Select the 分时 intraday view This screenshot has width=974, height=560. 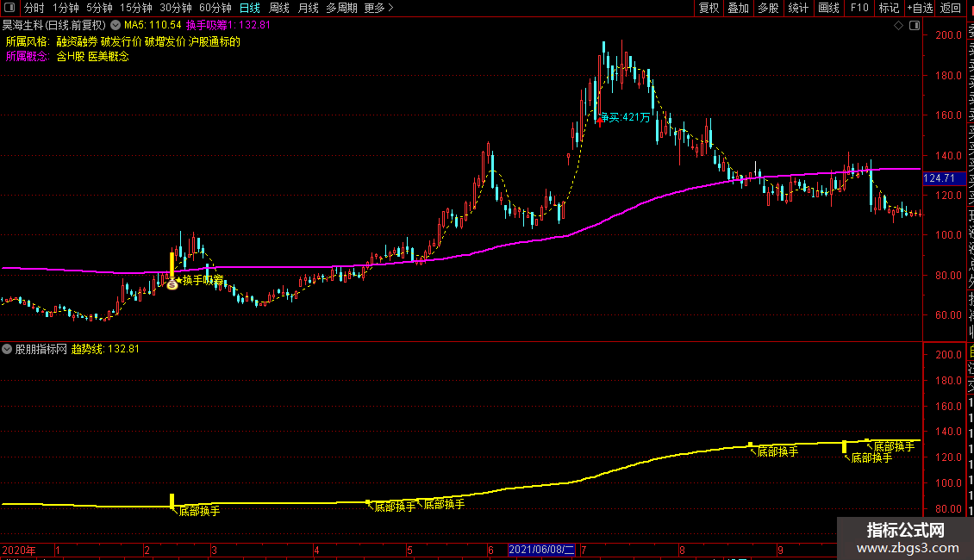pos(34,8)
